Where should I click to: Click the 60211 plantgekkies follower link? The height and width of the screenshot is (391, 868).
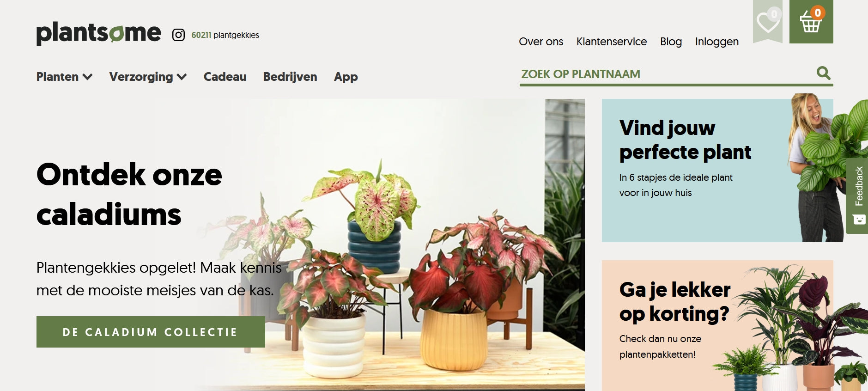[x=225, y=35]
